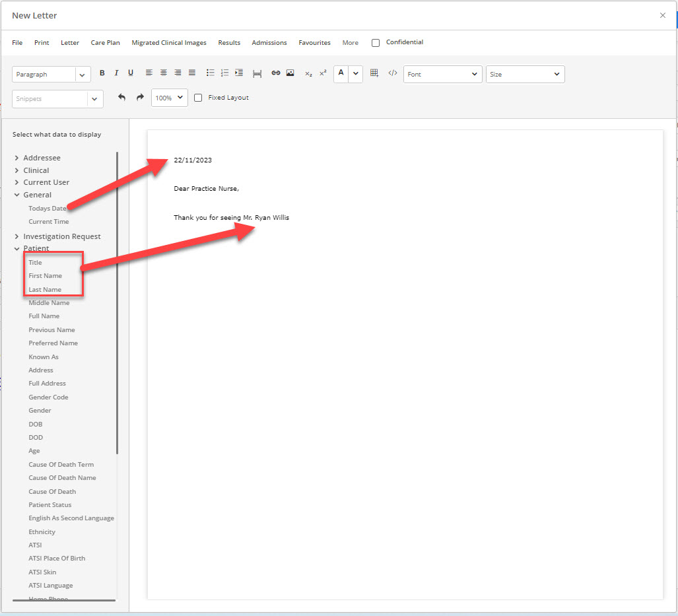The width and height of the screenshot is (678, 616).
Task: Align text right
Action: pos(178,73)
